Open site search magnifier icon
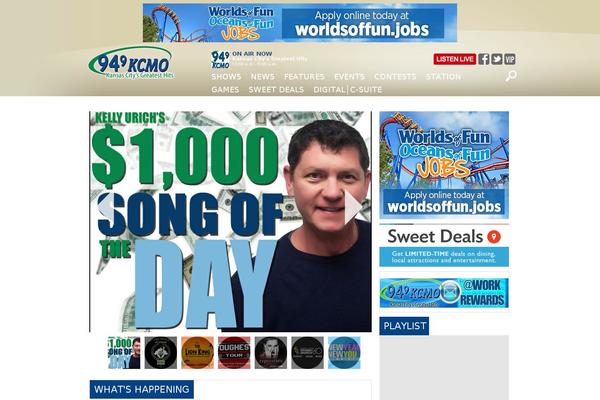 [511, 76]
